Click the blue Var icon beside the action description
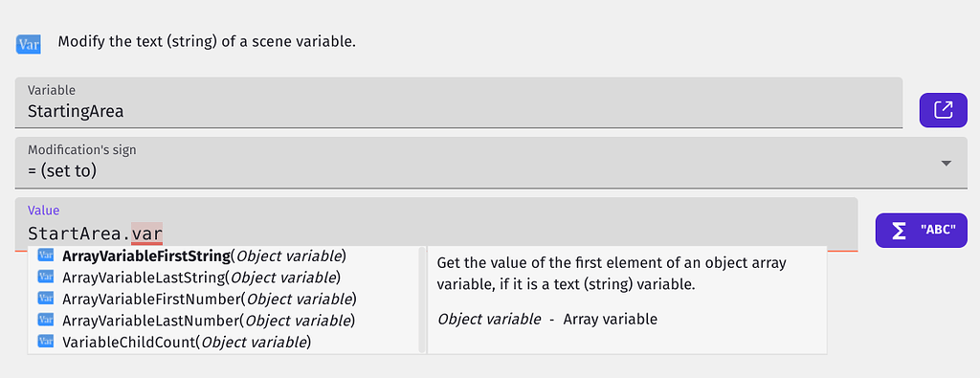980x378 pixels. point(28,44)
